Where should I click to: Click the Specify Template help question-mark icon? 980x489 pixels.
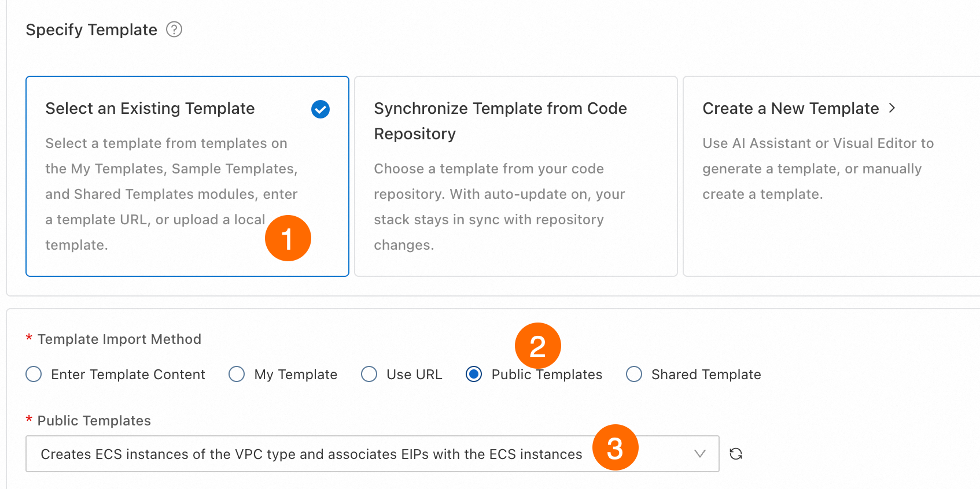[174, 29]
